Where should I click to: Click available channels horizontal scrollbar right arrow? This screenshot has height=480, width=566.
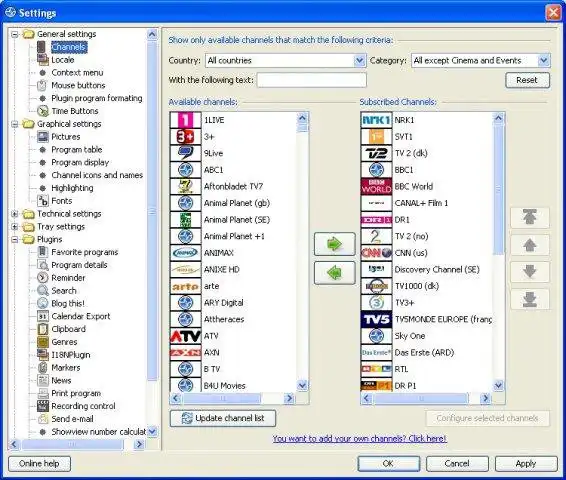click(x=289, y=398)
